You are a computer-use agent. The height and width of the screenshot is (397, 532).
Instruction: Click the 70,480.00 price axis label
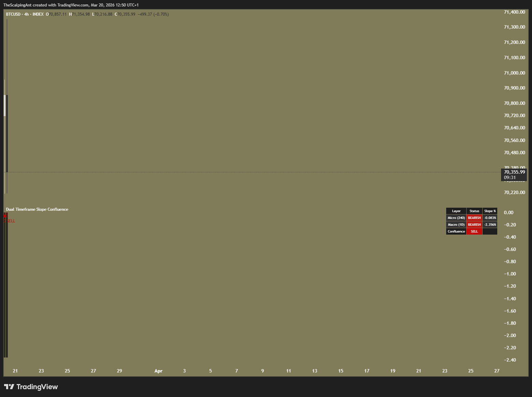coord(514,153)
